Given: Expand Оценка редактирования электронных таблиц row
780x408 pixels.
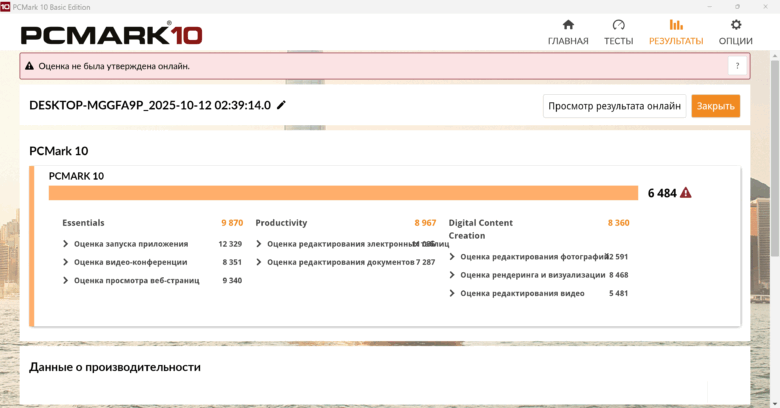Looking at the screenshot, I should pos(258,244).
